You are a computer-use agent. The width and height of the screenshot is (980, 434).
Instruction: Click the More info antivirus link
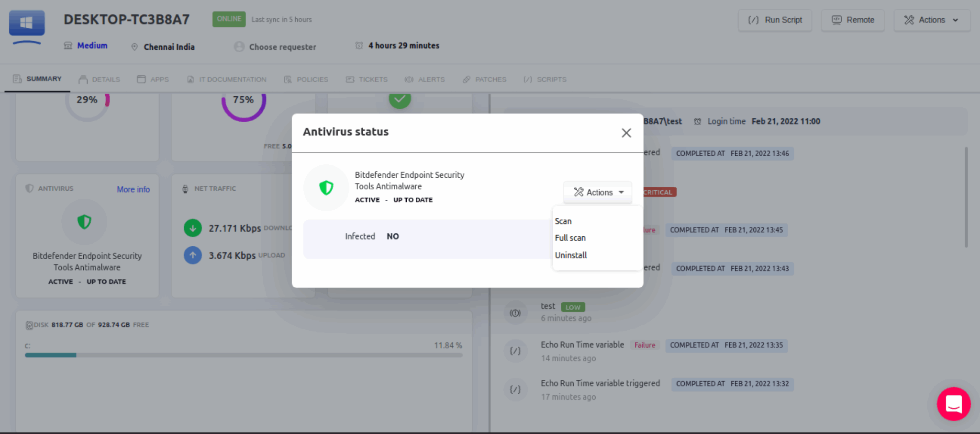pos(133,189)
